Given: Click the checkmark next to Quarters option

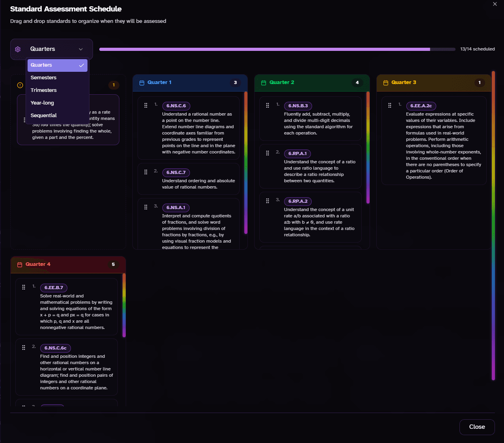Looking at the screenshot, I should (x=82, y=65).
